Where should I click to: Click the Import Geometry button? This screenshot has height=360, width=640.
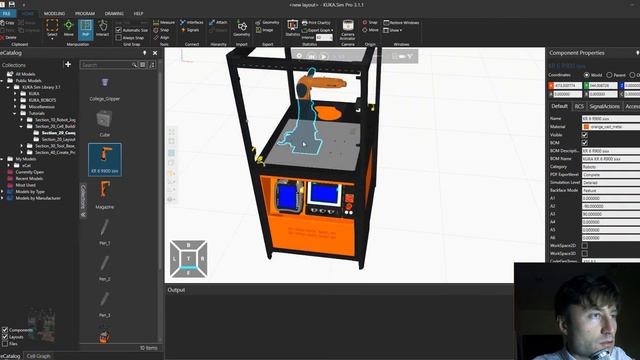(x=242, y=29)
